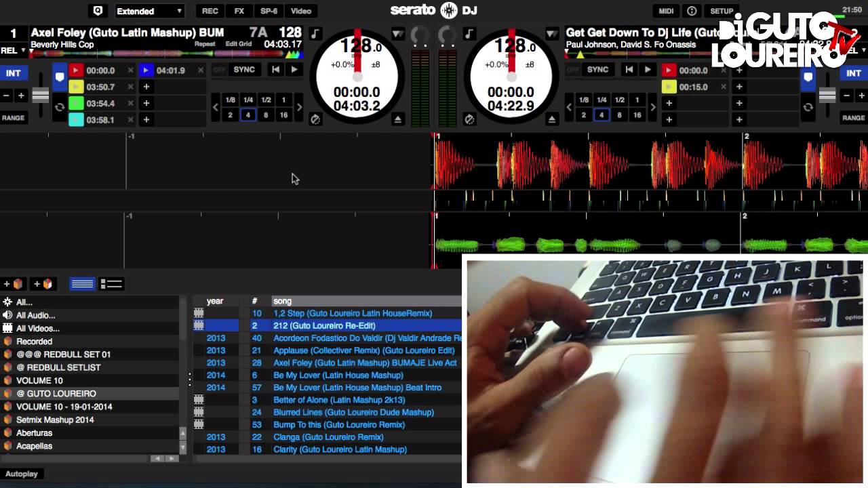Play the left deck track
Viewport: 868px width, 488px height.
click(x=294, y=70)
